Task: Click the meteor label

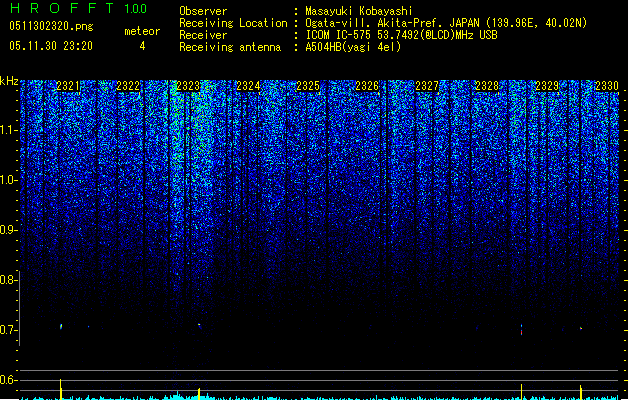Action: pyautogui.click(x=142, y=31)
